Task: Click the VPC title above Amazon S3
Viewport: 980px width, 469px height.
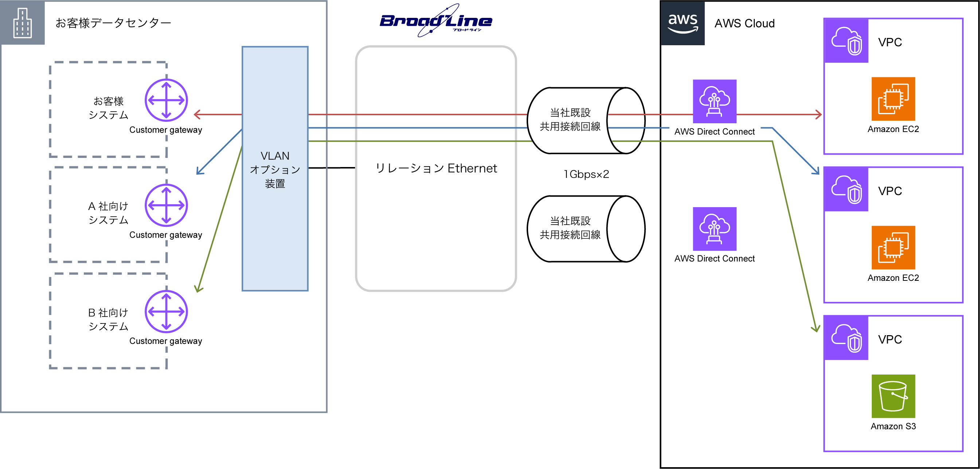Action: [890, 340]
